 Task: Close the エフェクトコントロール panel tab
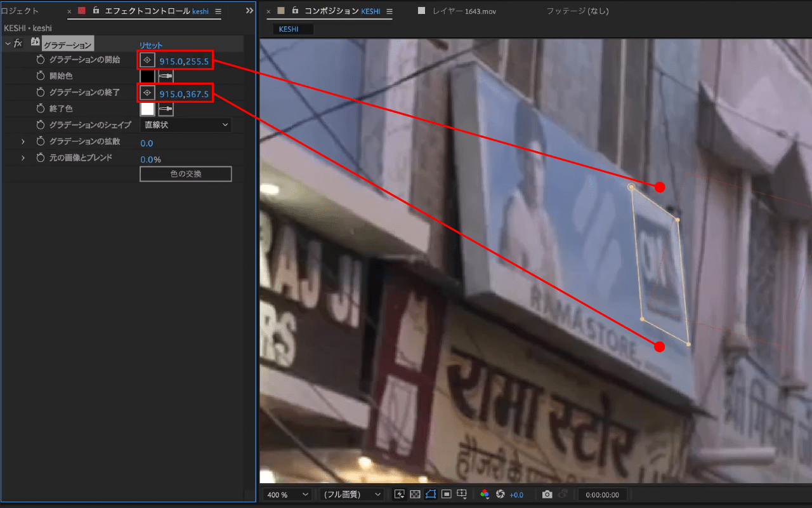coord(69,11)
